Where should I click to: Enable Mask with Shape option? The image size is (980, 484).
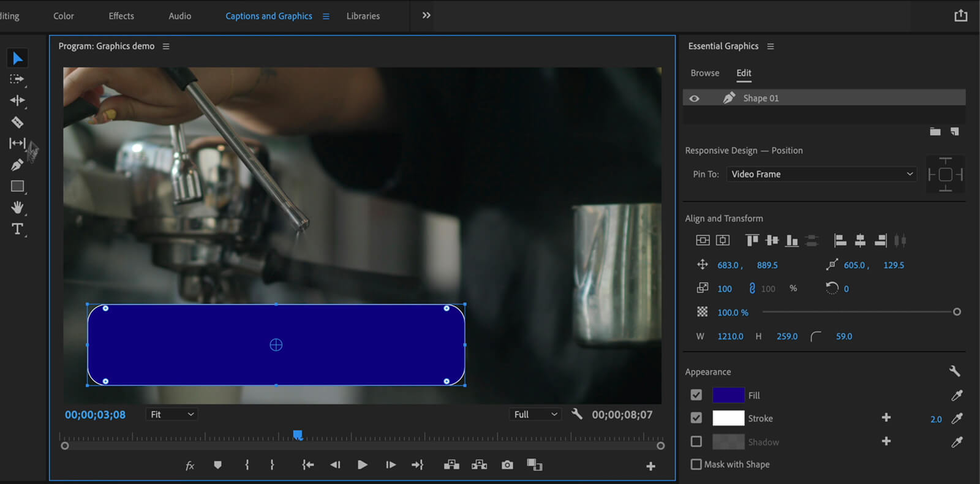[696, 464]
